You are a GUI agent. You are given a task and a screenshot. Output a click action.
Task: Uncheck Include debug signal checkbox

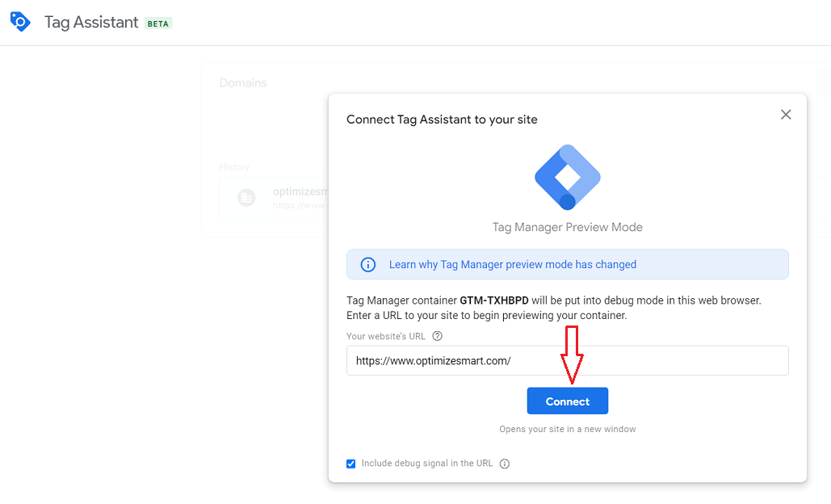click(x=351, y=464)
